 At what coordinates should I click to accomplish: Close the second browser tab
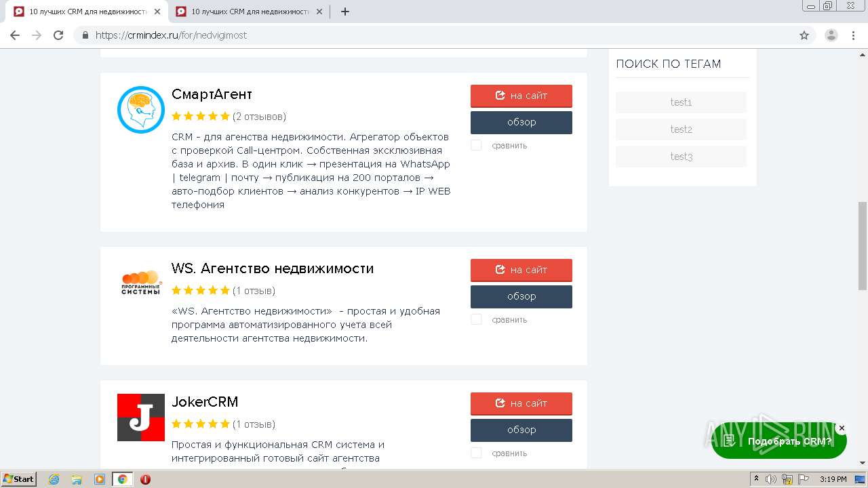coord(319,12)
